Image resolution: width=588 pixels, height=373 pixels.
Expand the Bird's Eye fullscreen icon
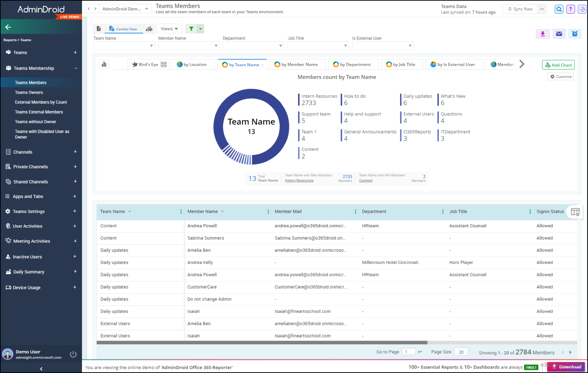pos(164,64)
